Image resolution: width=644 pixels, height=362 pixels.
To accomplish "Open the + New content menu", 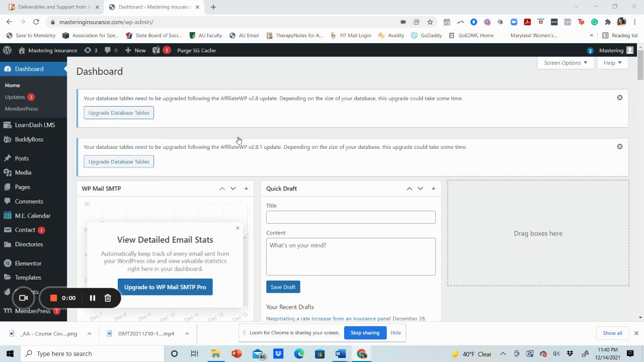I will pos(135,50).
